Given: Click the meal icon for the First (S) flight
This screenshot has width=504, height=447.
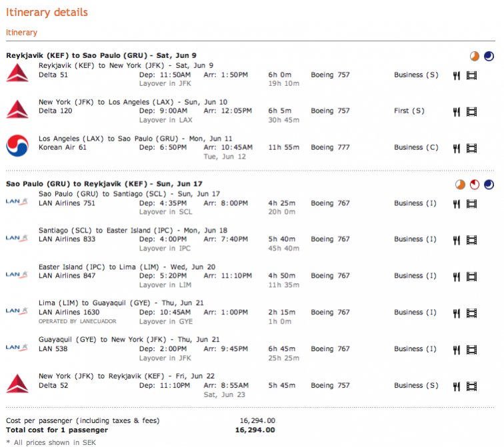Looking at the screenshot, I should 457,112.
